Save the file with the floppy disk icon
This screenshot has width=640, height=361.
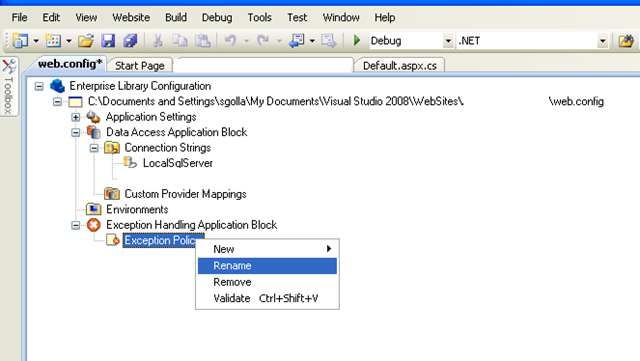point(108,40)
